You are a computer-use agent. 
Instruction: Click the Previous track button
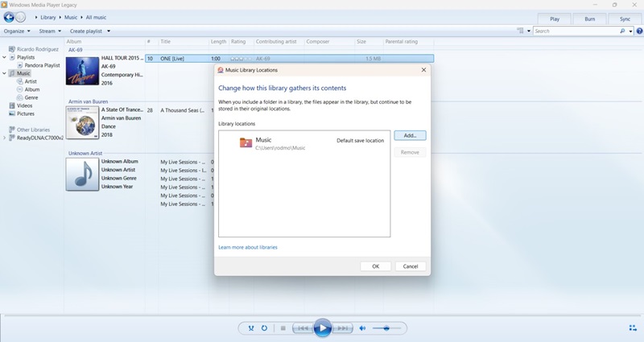click(303, 328)
